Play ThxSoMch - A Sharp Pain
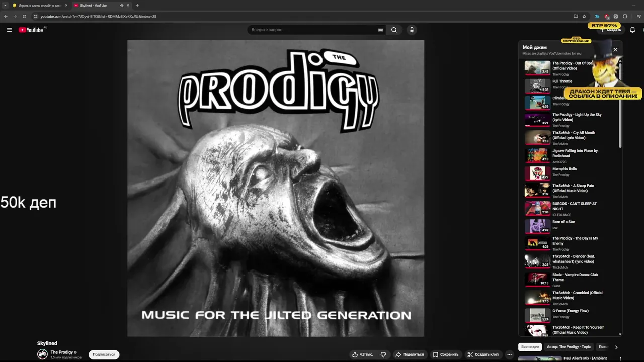Viewport: 644px width, 362px height. pos(570,191)
